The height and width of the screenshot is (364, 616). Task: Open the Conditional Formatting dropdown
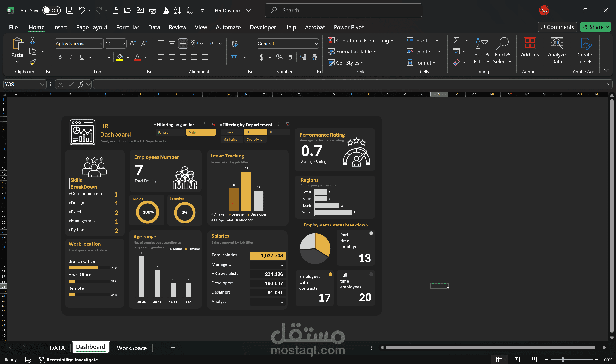pos(360,40)
